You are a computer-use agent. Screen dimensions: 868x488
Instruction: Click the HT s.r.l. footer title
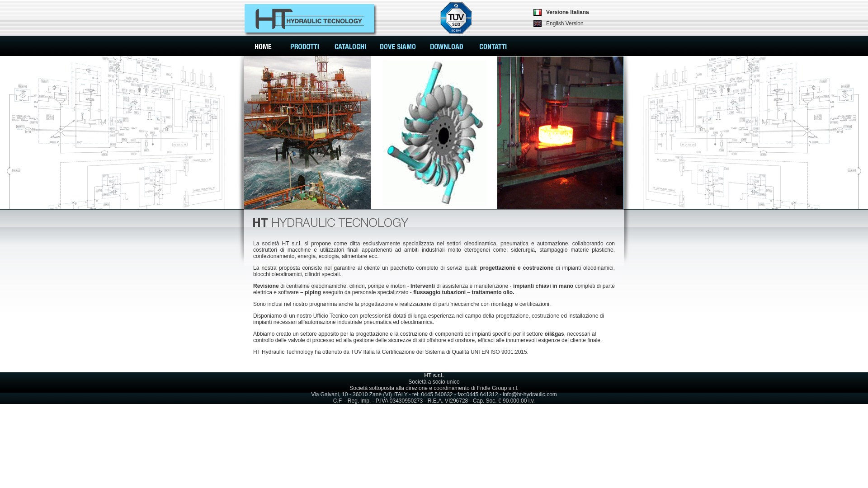pos(434,375)
